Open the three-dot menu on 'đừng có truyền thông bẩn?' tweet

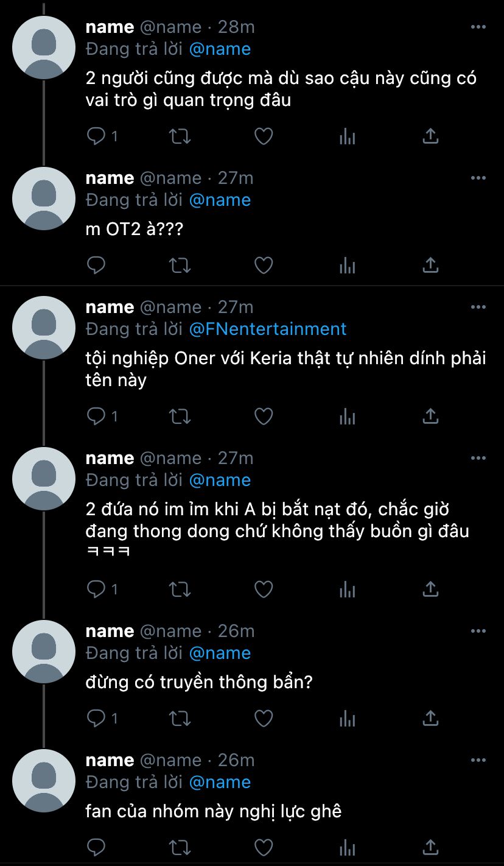tap(478, 632)
